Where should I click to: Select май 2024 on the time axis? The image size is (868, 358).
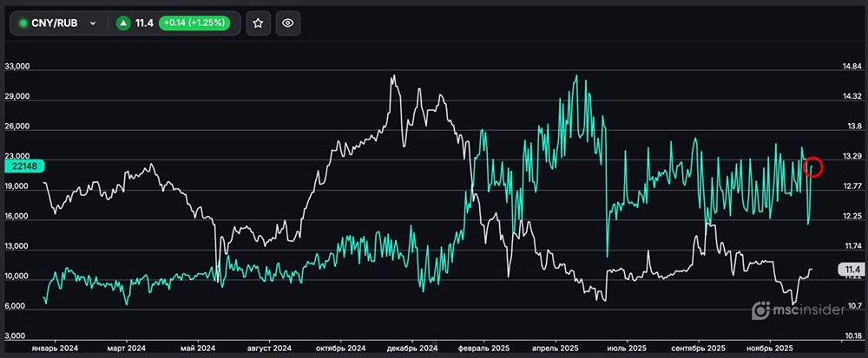pos(198,348)
